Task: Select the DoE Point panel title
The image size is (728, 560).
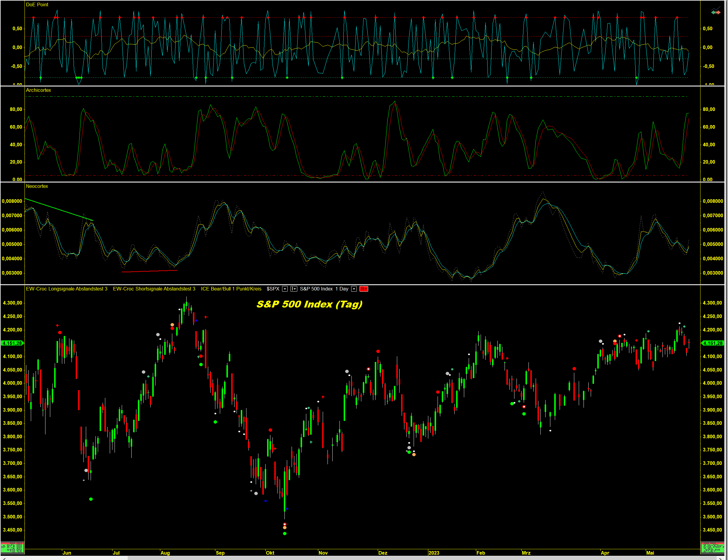Action: tap(37, 5)
